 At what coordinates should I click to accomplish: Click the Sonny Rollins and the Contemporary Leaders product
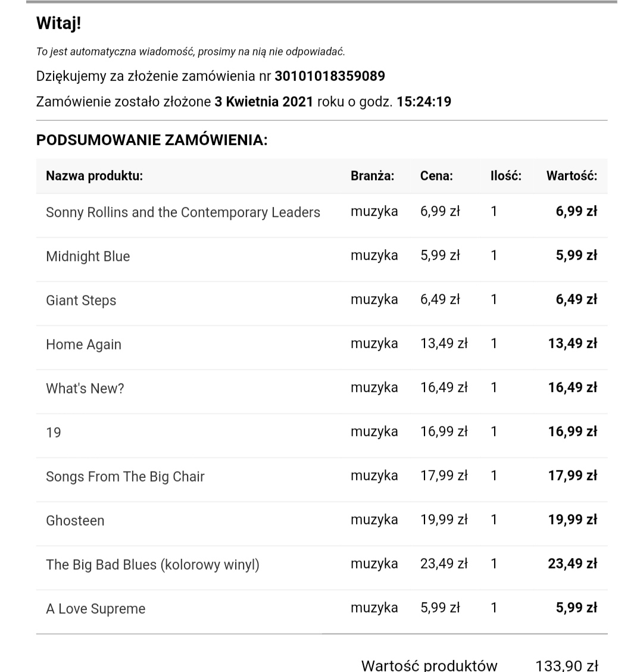pyautogui.click(x=183, y=212)
